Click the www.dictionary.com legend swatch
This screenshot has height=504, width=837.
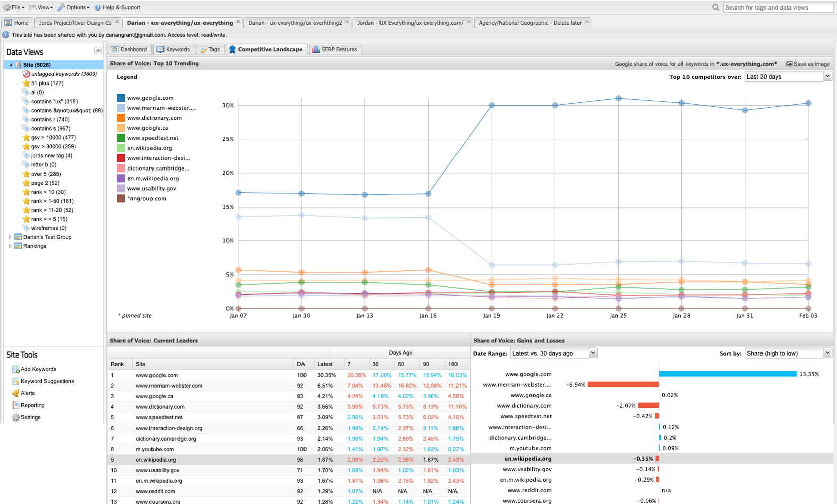(121, 118)
